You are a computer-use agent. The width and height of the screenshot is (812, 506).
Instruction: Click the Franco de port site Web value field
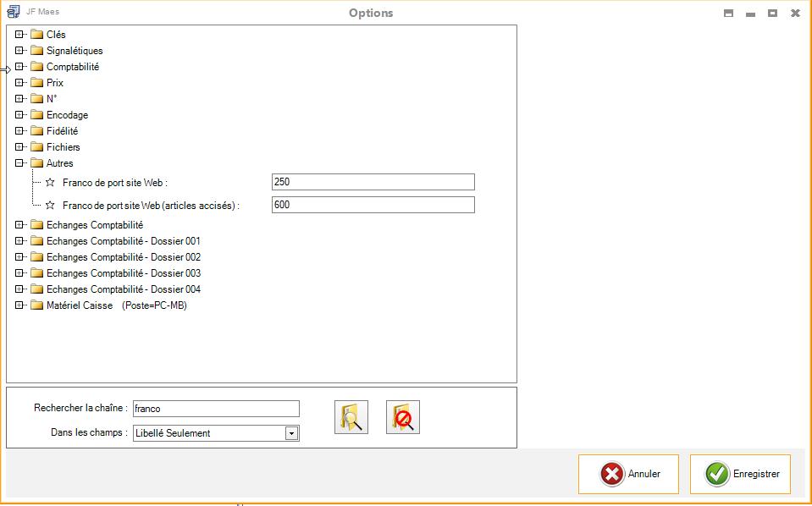[373, 182]
